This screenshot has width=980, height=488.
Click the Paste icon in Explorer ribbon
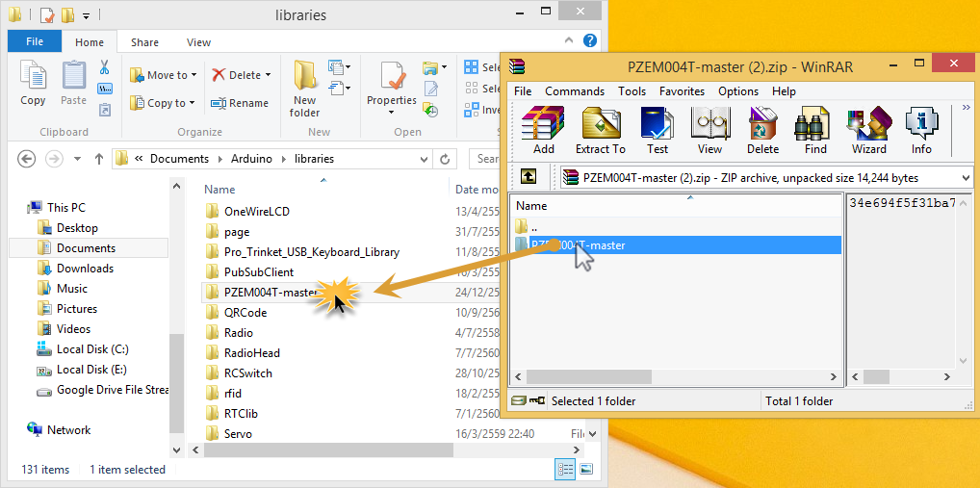tap(74, 83)
